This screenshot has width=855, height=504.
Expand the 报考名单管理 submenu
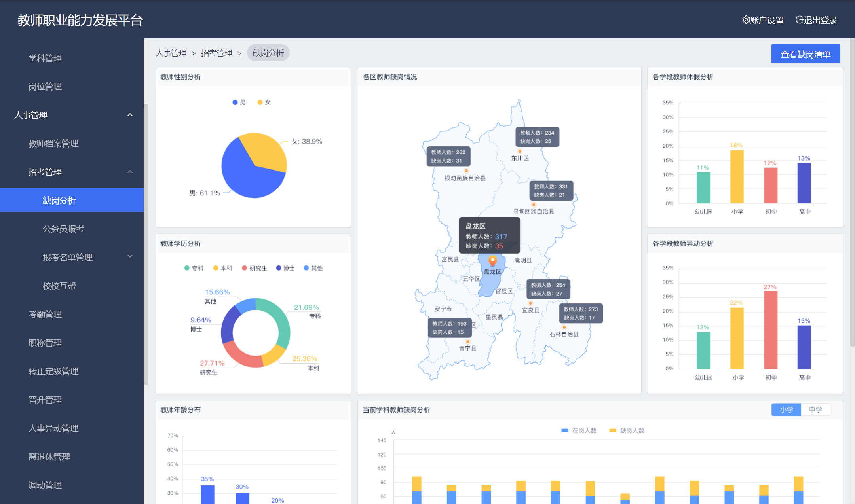click(x=130, y=257)
